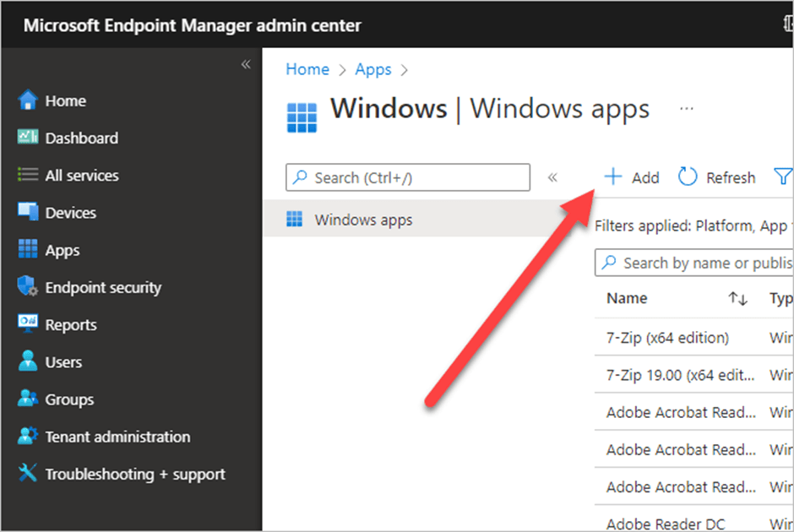
Task: Click the Add button
Action: pos(632,177)
